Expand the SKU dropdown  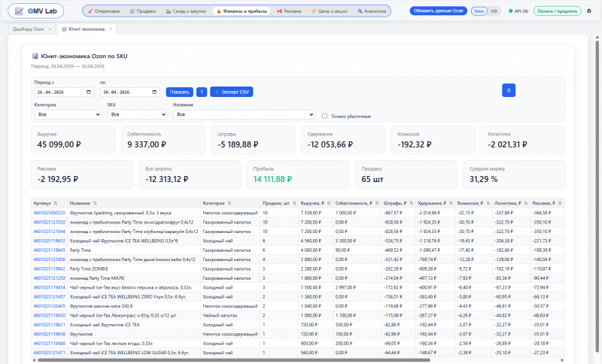coord(137,114)
